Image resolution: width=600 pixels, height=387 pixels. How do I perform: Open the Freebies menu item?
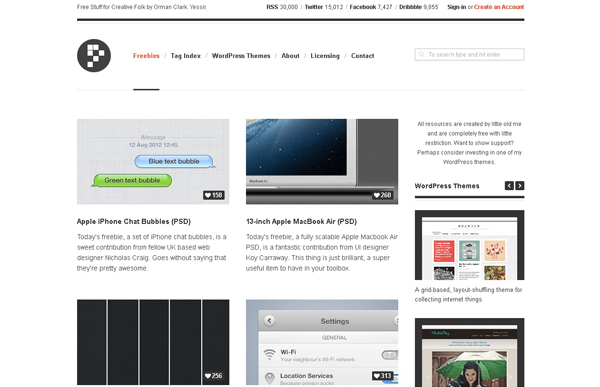[x=146, y=56]
